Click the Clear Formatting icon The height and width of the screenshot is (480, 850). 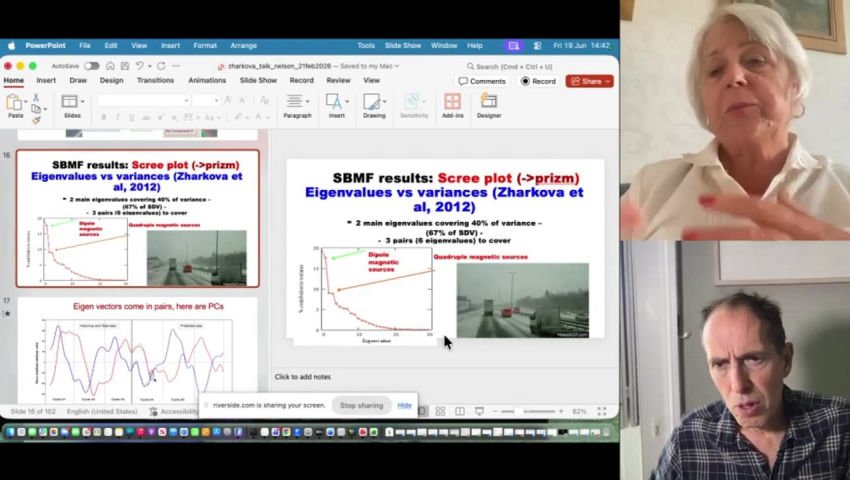click(264, 100)
